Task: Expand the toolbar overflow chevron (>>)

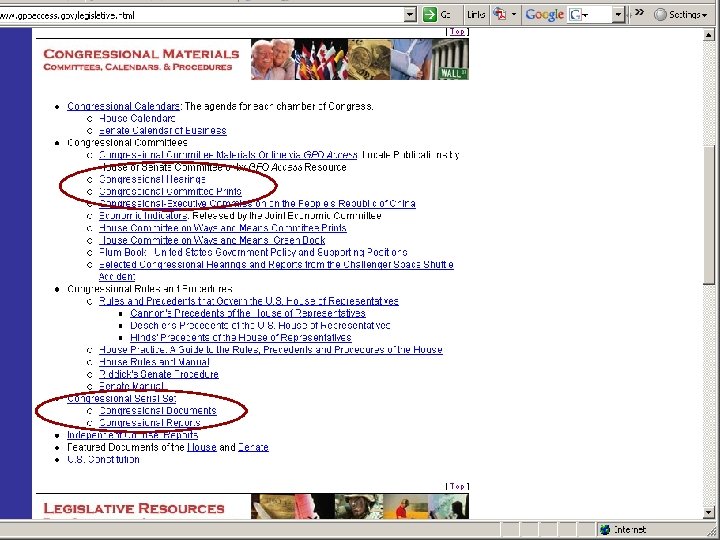Action: (639, 13)
